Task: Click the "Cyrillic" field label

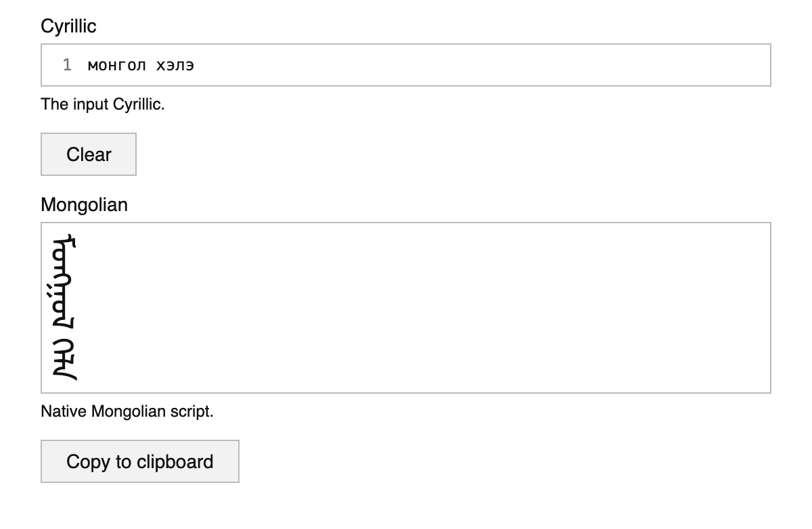Action: [68, 26]
